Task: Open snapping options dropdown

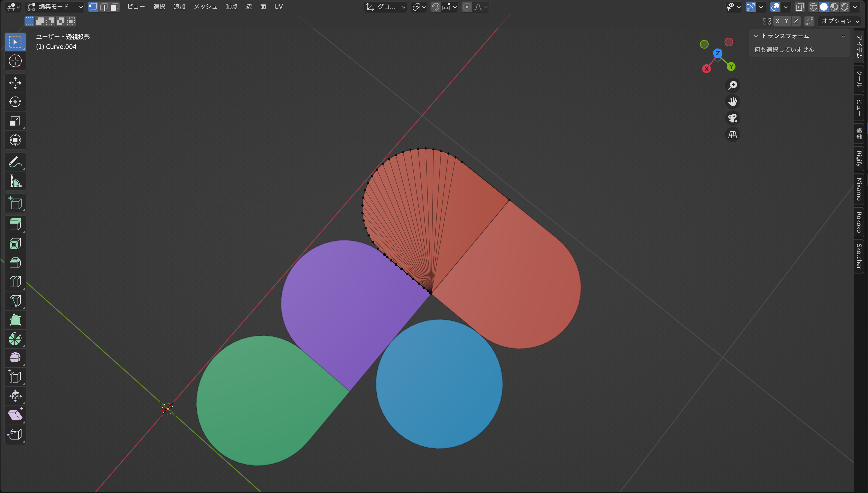Action: (x=450, y=7)
